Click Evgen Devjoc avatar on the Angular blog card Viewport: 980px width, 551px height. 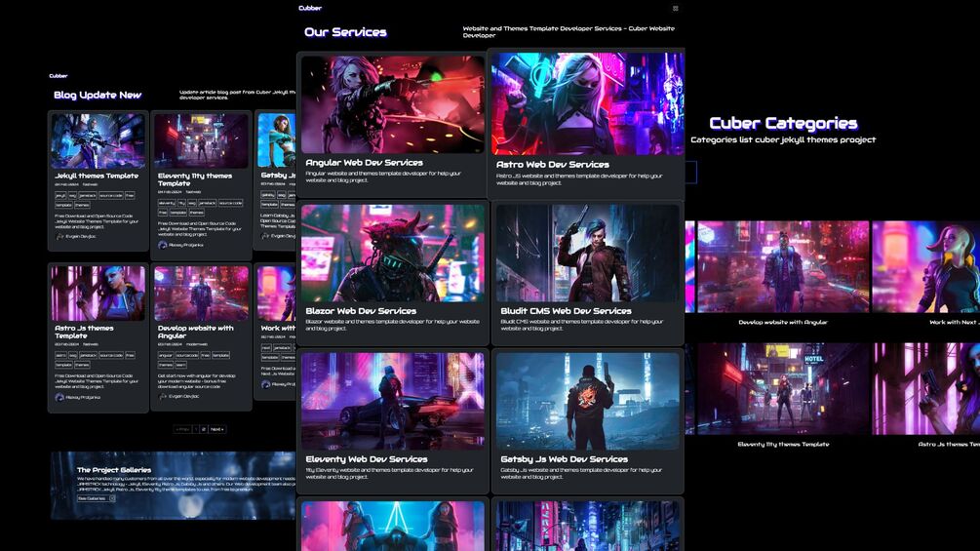pyautogui.click(x=163, y=396)
